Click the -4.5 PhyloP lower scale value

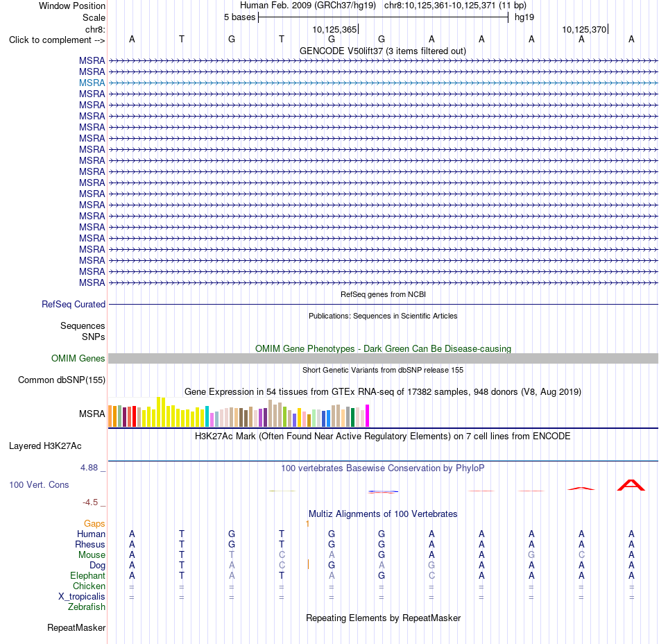coord(90,502)
